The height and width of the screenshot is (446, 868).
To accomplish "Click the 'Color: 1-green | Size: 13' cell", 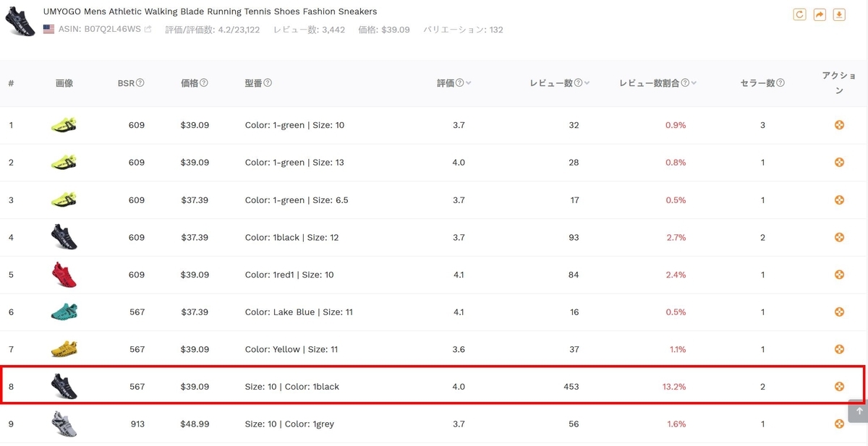I will coord(294,163).
